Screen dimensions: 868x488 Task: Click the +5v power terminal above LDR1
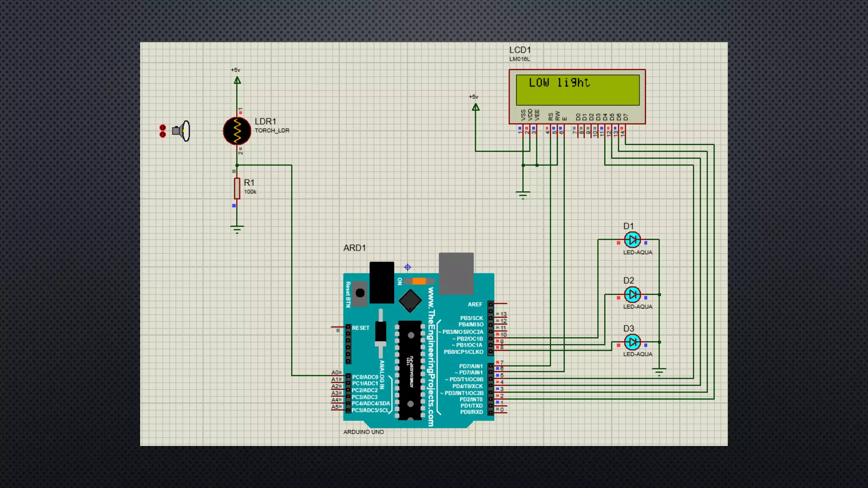tap(237, 80)
